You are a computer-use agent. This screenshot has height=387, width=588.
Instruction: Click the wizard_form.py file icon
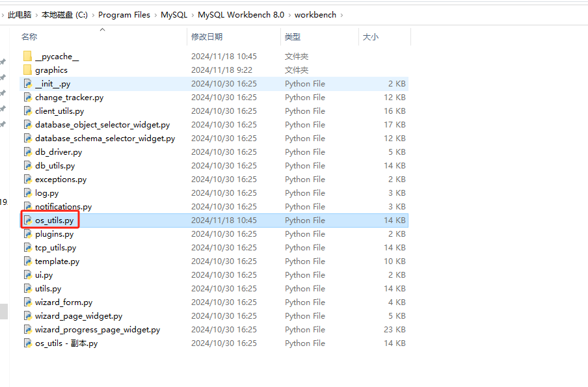tap(28, 302)
